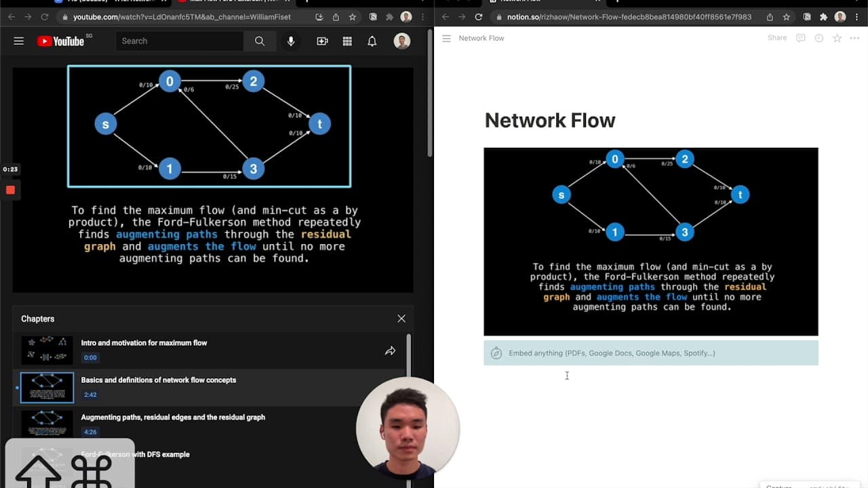Open YouTube notifications bell
868x488 pixels.
pyautogui.click(x=372, y=41)
